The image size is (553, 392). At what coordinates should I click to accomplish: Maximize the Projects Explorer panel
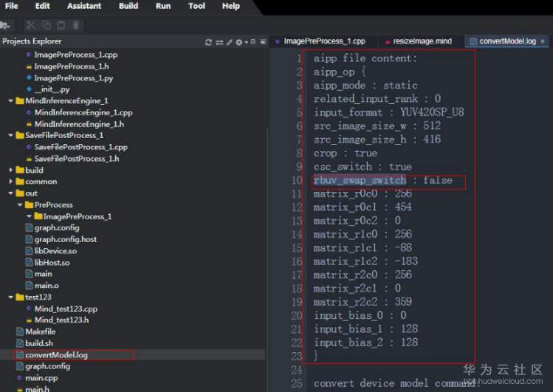click(x=263, y=42)
